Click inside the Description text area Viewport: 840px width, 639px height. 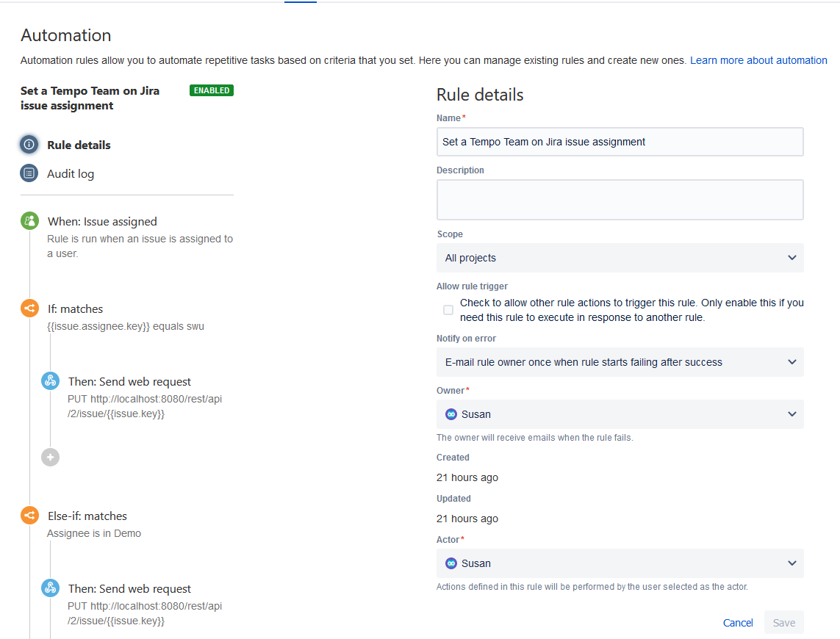point(620,200)
